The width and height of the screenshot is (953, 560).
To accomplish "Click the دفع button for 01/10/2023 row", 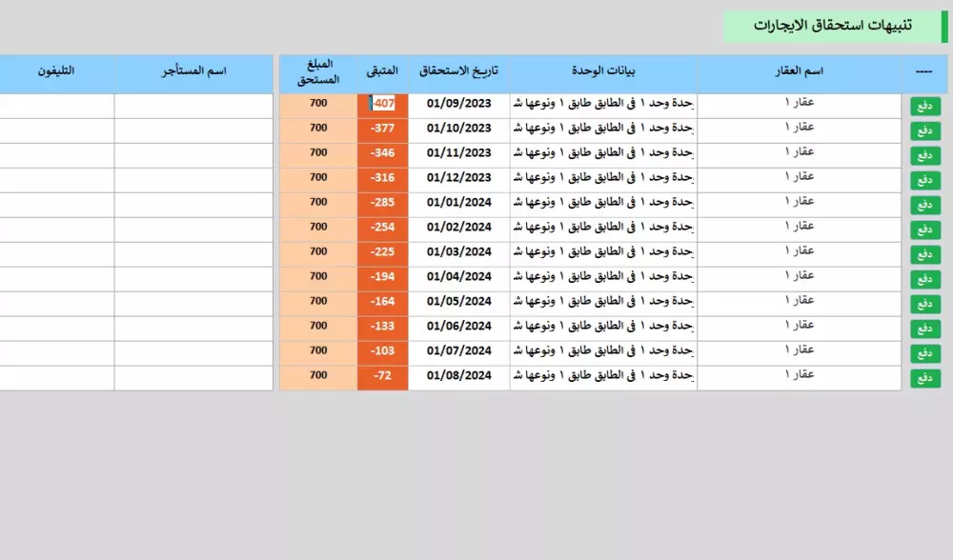I will [x=924, y=130].
